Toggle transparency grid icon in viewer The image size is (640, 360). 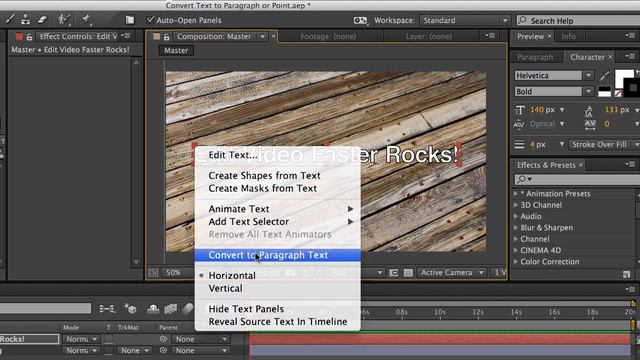click(408, 273)
